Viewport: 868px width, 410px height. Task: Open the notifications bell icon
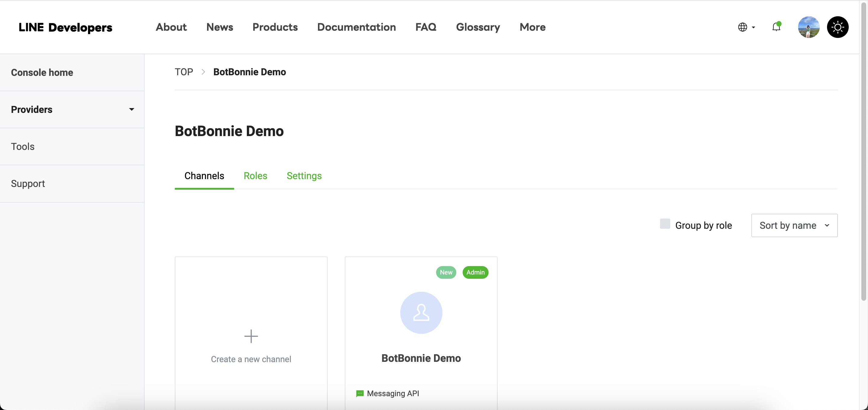(776, 27)
